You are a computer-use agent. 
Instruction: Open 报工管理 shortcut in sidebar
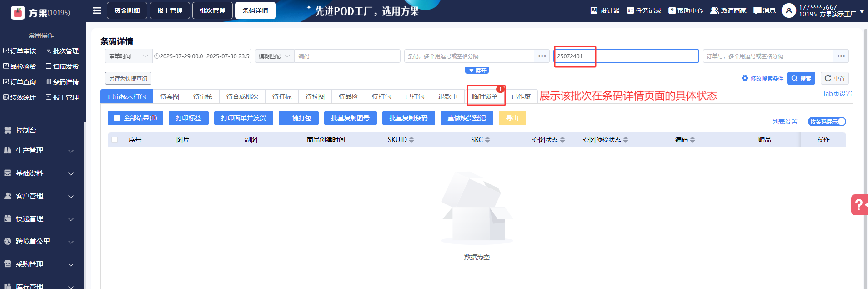62,97
